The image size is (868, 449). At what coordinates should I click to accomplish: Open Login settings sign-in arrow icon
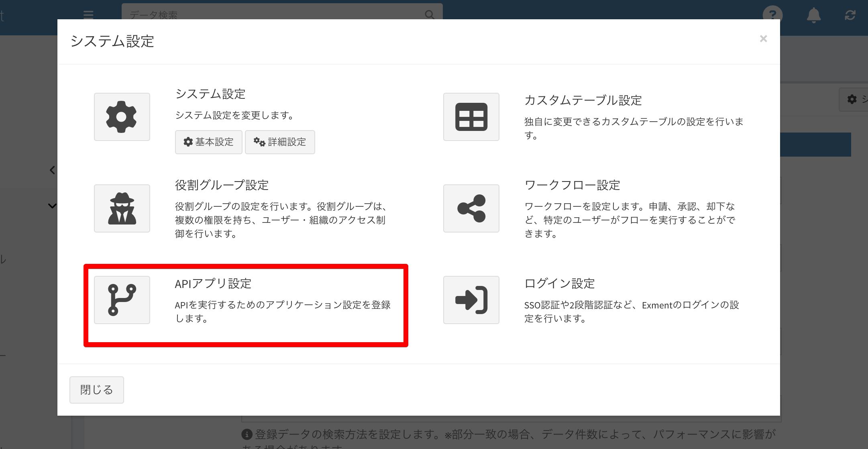click(471, 300)
